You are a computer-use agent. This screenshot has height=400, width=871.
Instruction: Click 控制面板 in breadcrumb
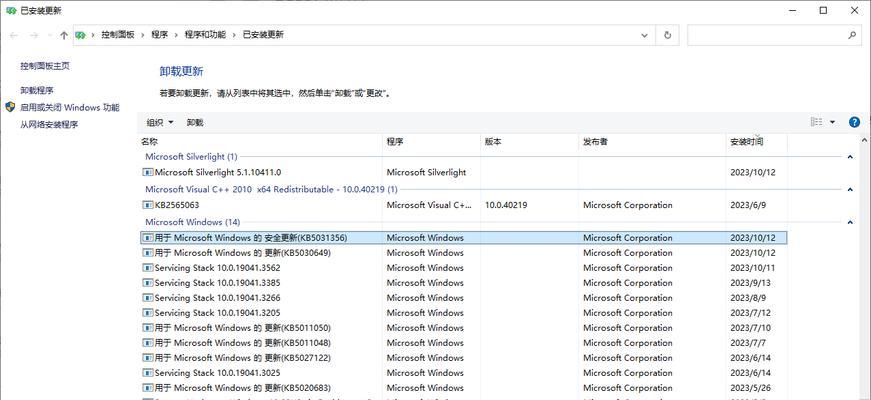click(x=118, y=35)
